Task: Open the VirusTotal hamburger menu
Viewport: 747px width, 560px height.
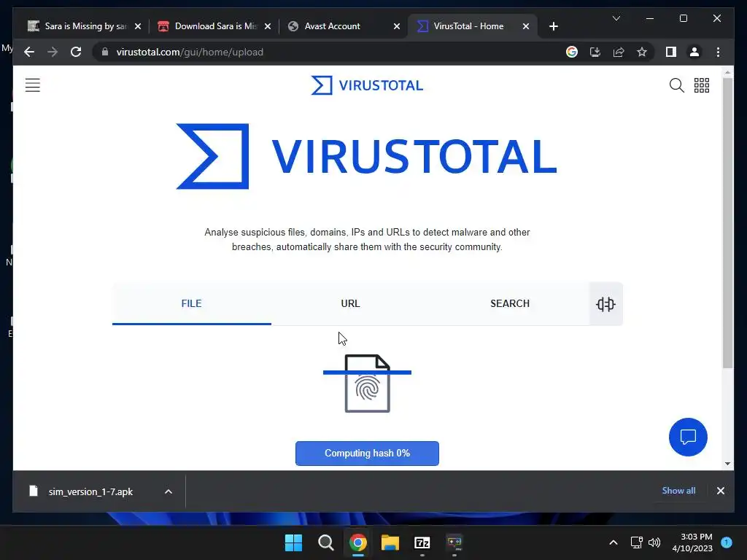Action: tap(32, 85)
